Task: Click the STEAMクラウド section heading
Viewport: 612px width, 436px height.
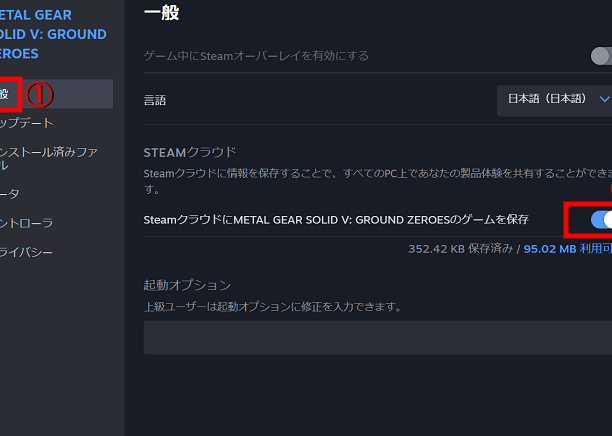Action: 190,152
